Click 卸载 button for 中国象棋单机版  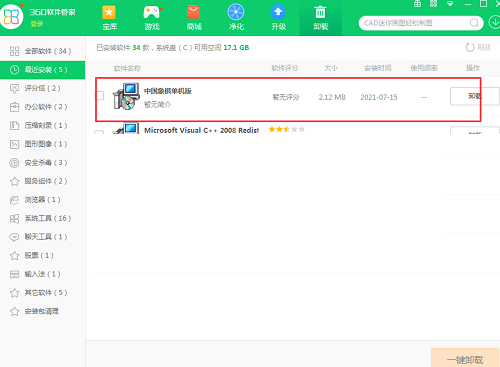(475, 96)
